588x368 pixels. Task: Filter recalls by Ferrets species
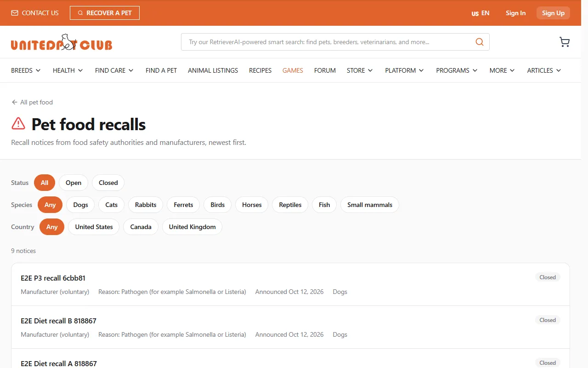click(183, 205)
